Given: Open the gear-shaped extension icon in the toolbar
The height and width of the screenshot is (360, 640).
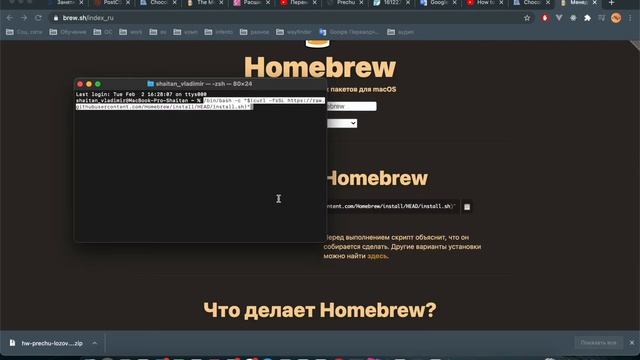Looking at the screenshot, I should pyautogui.click(x=573, y=18).
